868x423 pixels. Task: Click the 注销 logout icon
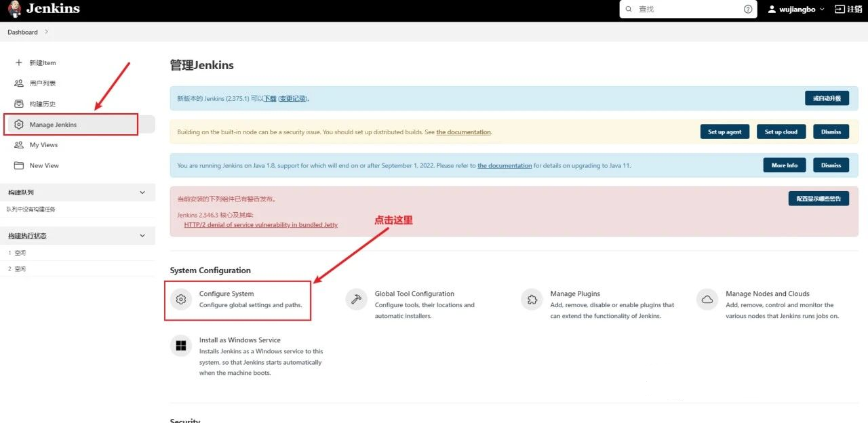pos(840,9)
